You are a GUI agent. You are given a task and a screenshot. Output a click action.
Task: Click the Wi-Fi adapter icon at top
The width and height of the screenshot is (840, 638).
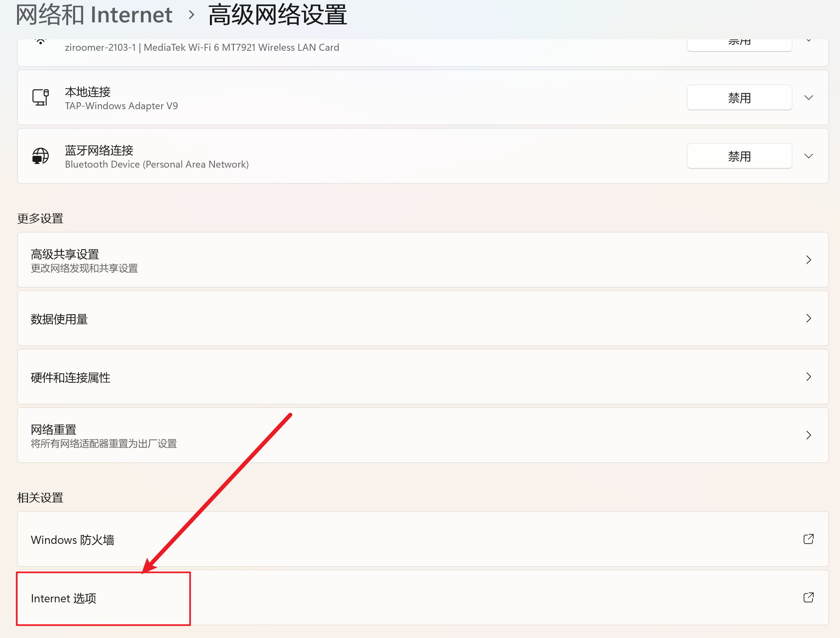(x=40, y=42)
